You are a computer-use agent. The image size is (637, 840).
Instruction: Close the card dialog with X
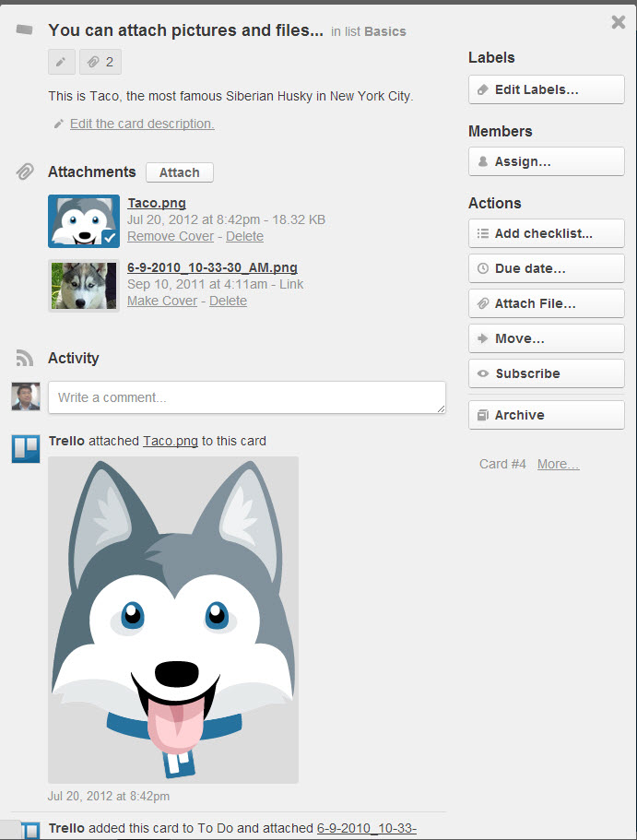(619, 22)
